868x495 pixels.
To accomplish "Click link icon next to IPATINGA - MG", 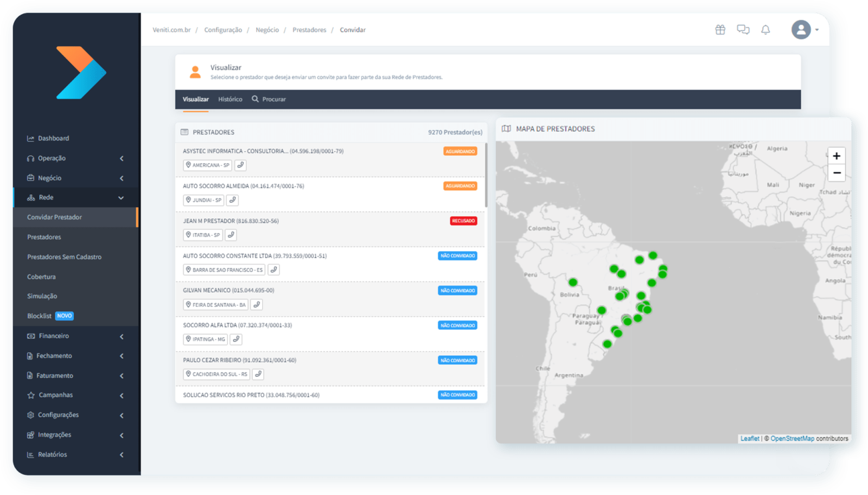I will [236, 339].
